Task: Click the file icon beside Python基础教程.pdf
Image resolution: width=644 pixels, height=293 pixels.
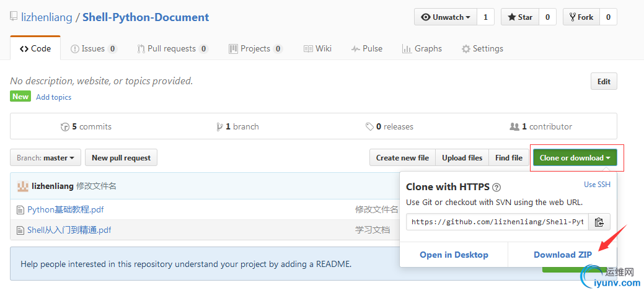Action: [20, 210]
